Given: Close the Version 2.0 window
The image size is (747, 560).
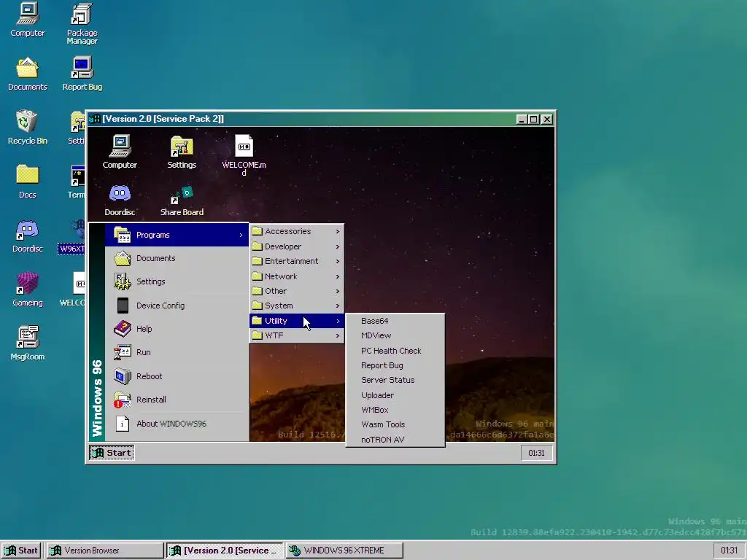Looking at the screenshot, I should [x=547, y=119].
